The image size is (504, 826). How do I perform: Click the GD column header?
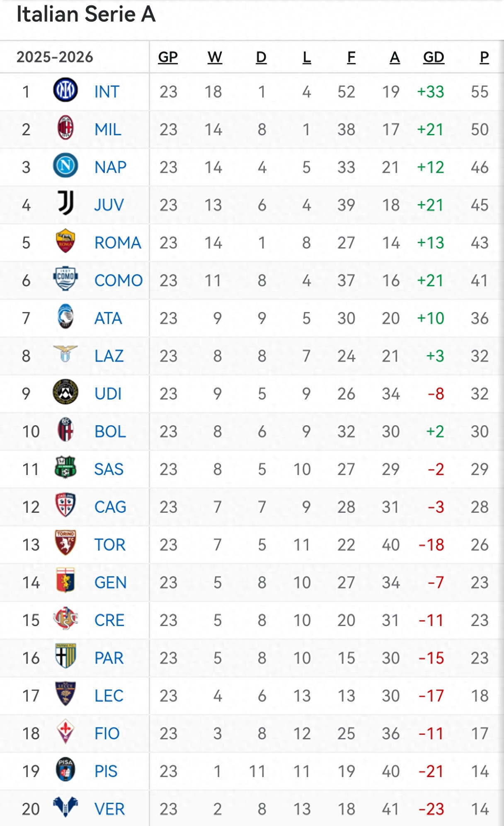pos(434,57)
